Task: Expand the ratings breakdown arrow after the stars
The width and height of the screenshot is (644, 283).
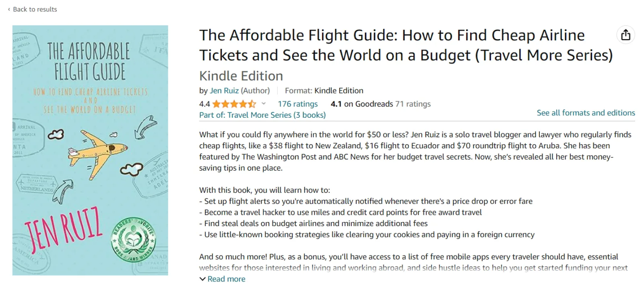Action: click(x=264, y=104)
